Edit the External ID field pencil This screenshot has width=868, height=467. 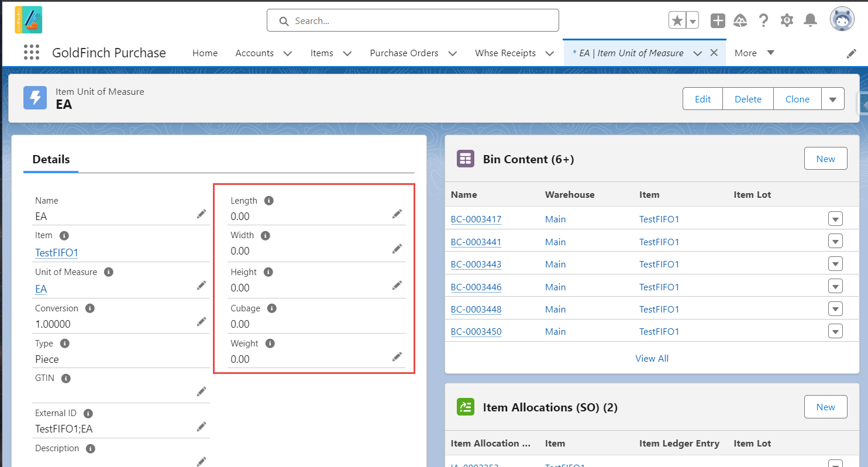202,427
